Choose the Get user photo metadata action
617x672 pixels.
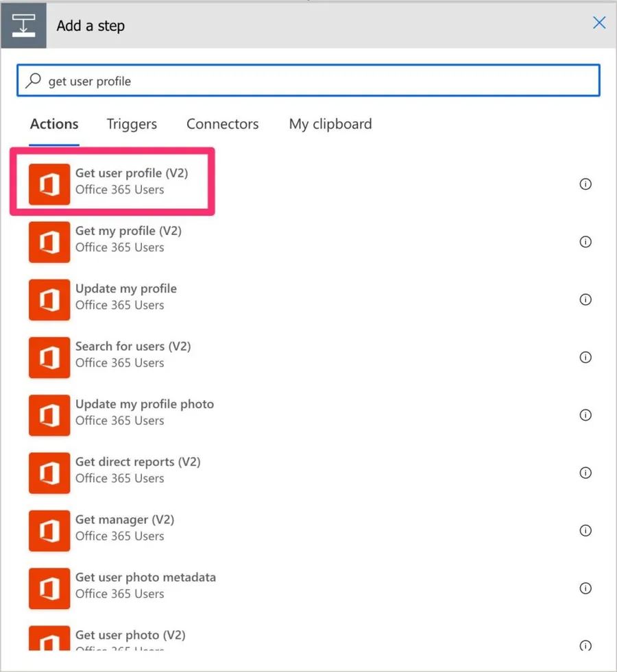[145, 577]
